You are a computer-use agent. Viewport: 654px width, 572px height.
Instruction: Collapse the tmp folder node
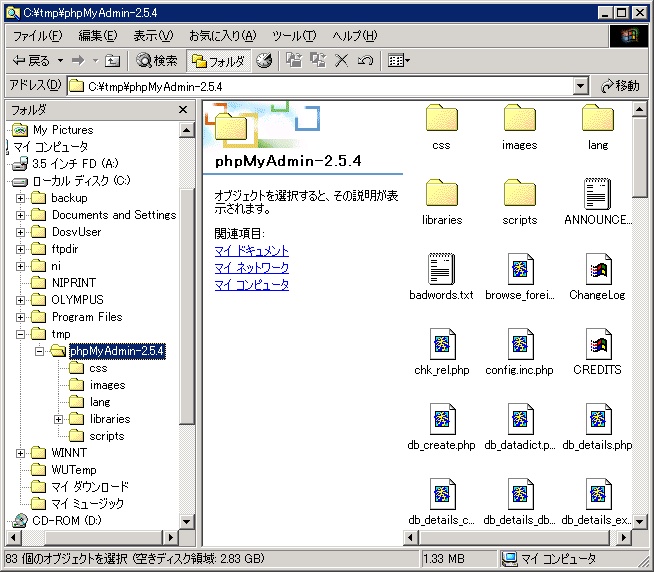[x=20, y=334]
